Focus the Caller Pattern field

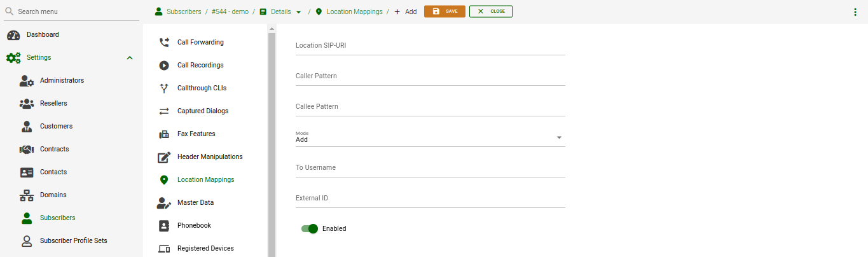(431, 76)
